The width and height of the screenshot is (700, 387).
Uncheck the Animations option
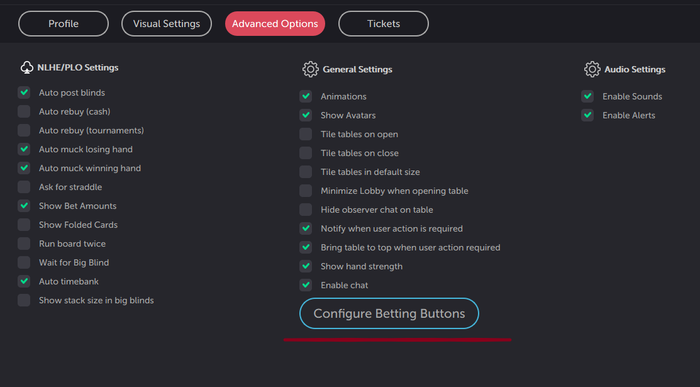pos(306,96)
